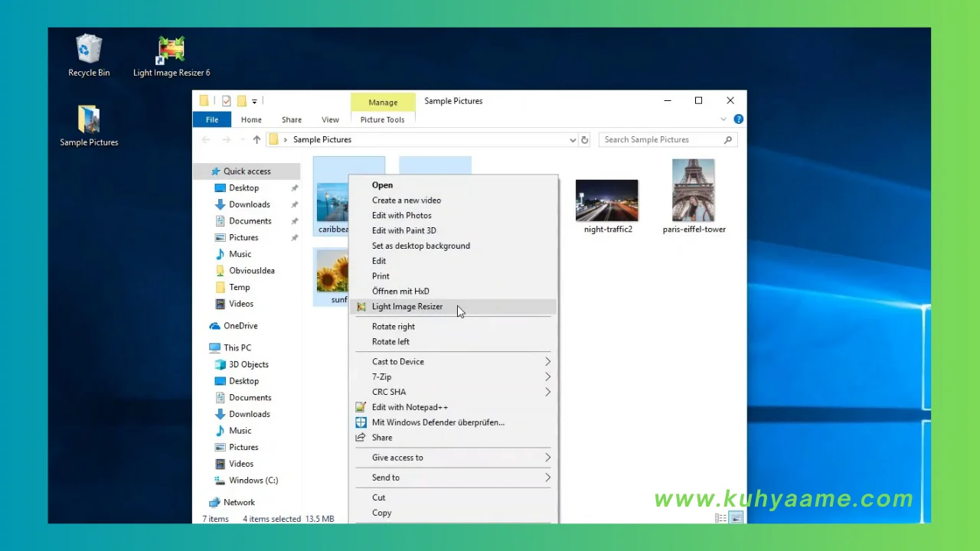980x551 pixels.
Task: Open the address bar history dropdown
Action: click(573, 140)
